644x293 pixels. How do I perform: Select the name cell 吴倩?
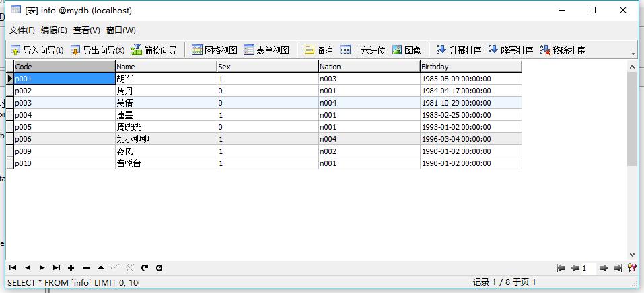pyautogui.click(x=166, y=103)
